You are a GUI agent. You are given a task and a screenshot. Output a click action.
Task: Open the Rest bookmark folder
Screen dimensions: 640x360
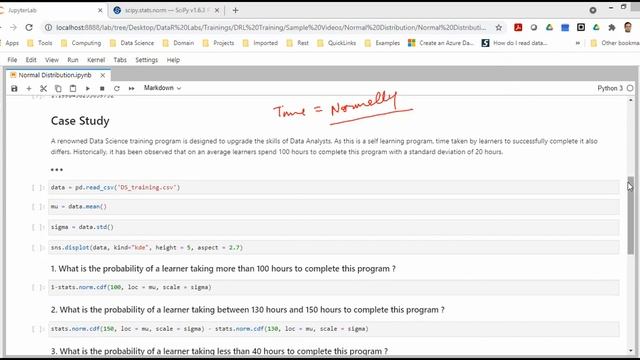pos(298,43)
